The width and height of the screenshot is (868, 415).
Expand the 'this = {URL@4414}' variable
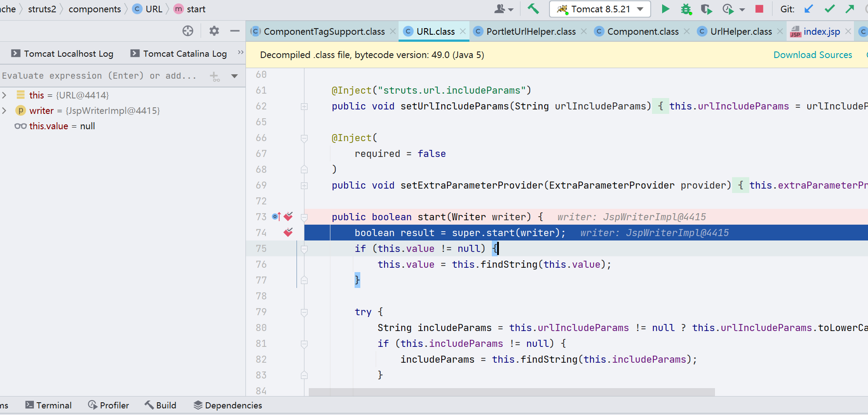(5, 95)
